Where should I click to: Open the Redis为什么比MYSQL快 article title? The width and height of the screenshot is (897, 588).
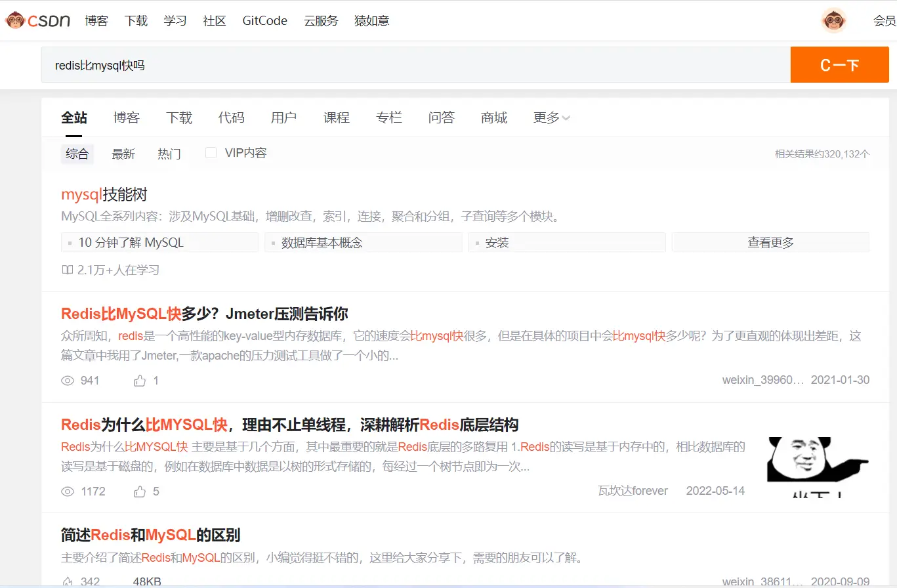(x=290, y=424)
